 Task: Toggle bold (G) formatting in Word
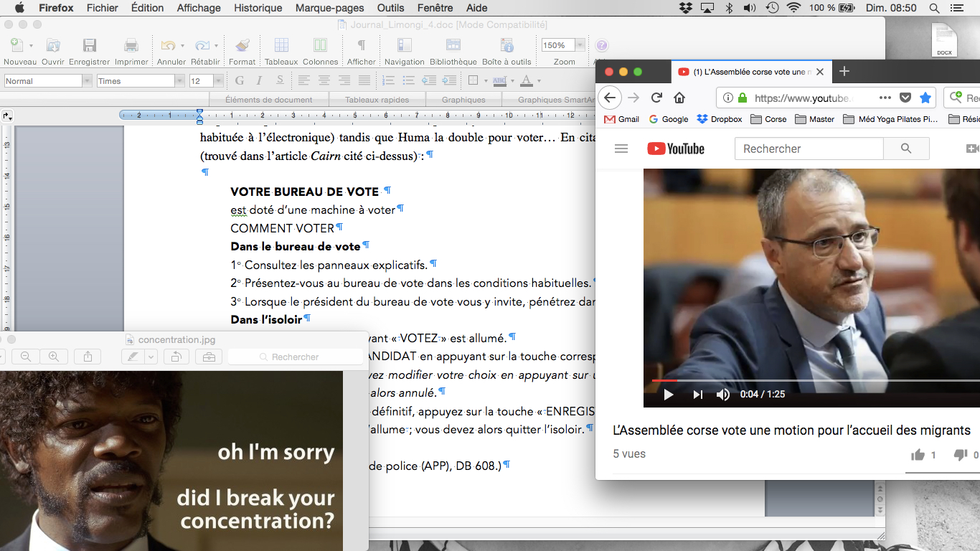[240, 81]
